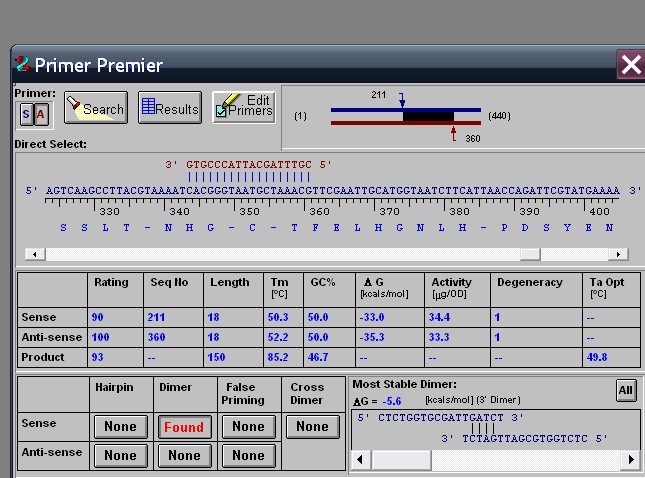645x478 pixels.
Task: Click the black product region on sequence map
Action: pos(428,116)
